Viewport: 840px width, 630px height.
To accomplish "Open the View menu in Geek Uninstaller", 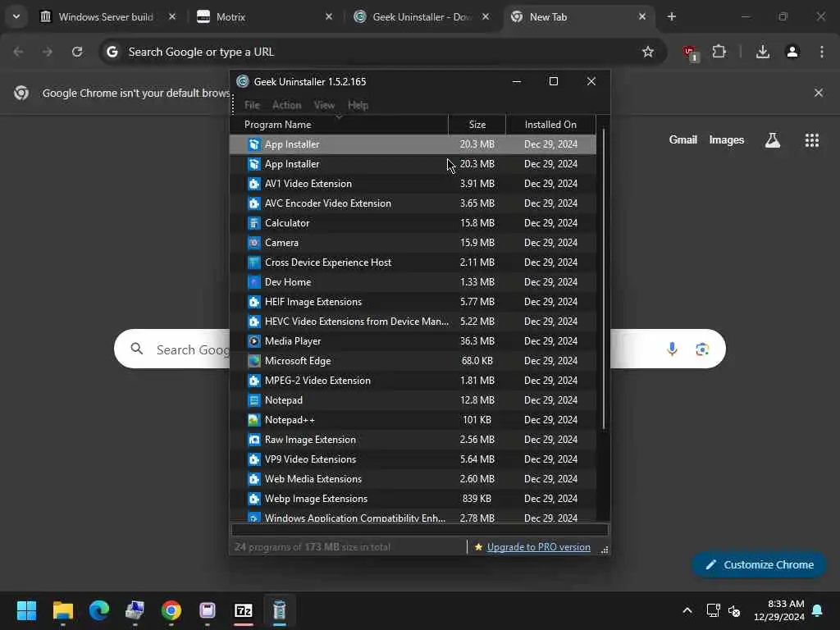I will [324, 105].
